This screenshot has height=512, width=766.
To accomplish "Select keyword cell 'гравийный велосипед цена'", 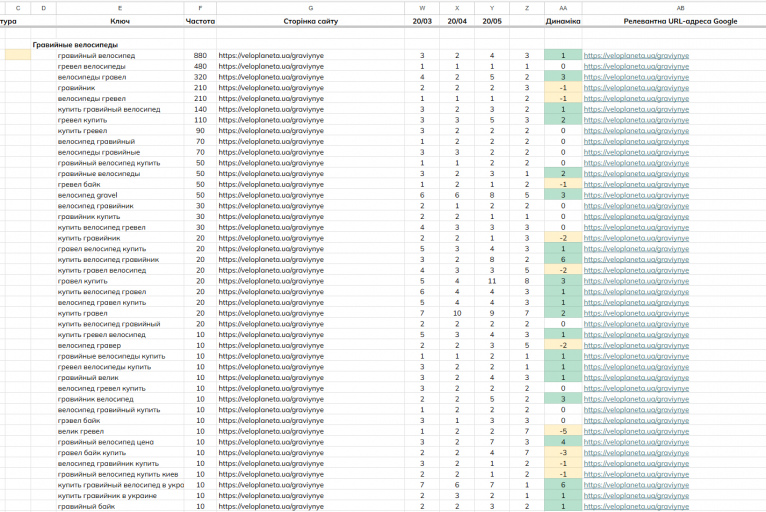I will coord(120,442).
